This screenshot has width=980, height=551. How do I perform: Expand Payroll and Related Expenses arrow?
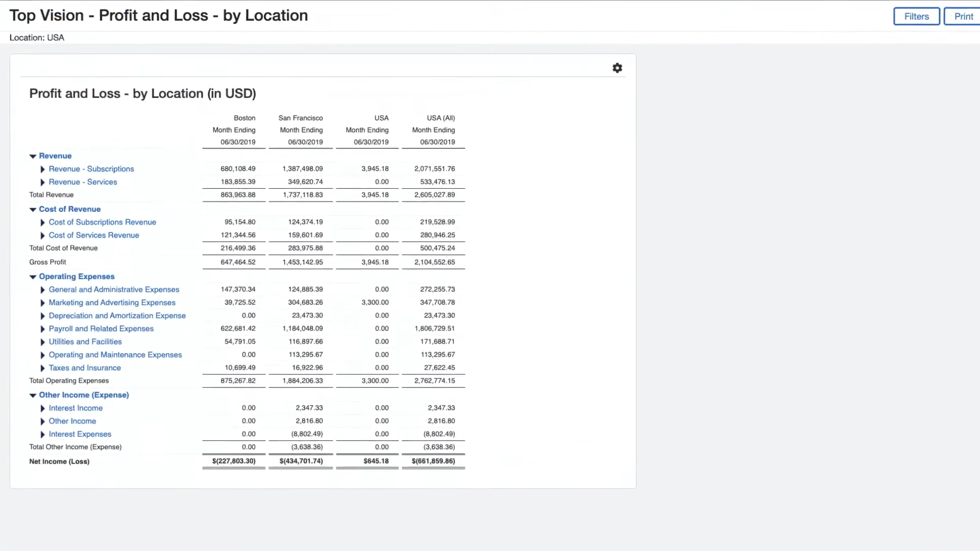coord(43,329)
